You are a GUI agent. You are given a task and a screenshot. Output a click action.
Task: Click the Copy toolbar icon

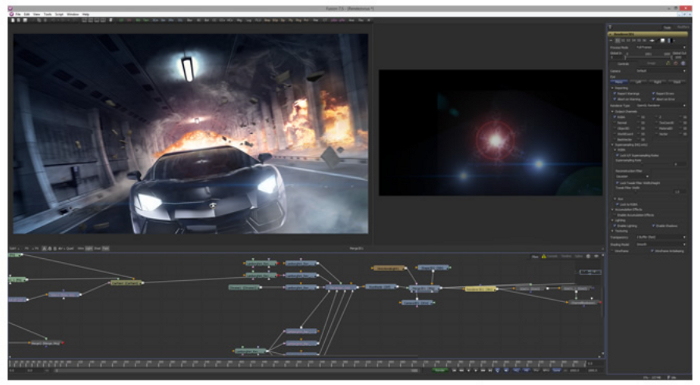39,20
